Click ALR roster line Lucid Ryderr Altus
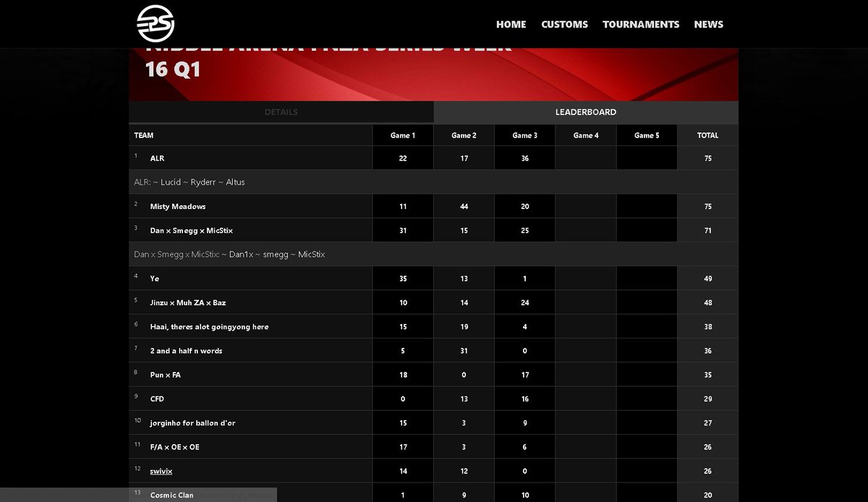The height and width of the screenshot is (502, 868). click(433, 182)
